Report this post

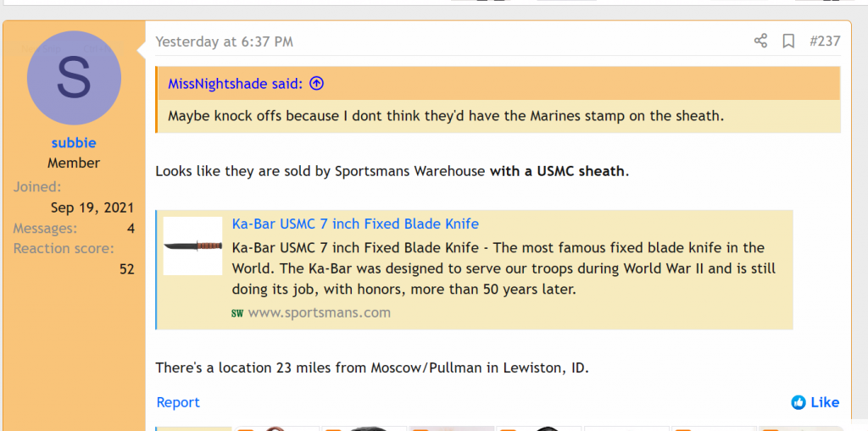178,402
